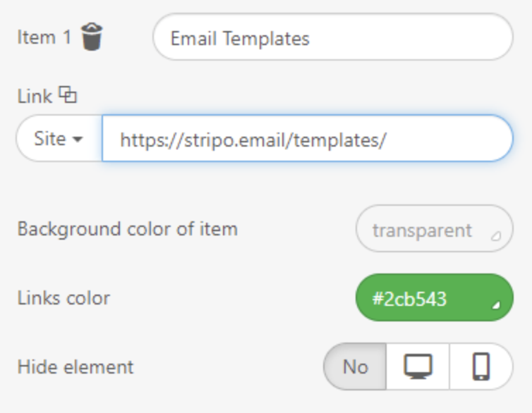Delete Item 1 with the trash icon
Screen dimensions: 532x413
click(x=92, y=37)
